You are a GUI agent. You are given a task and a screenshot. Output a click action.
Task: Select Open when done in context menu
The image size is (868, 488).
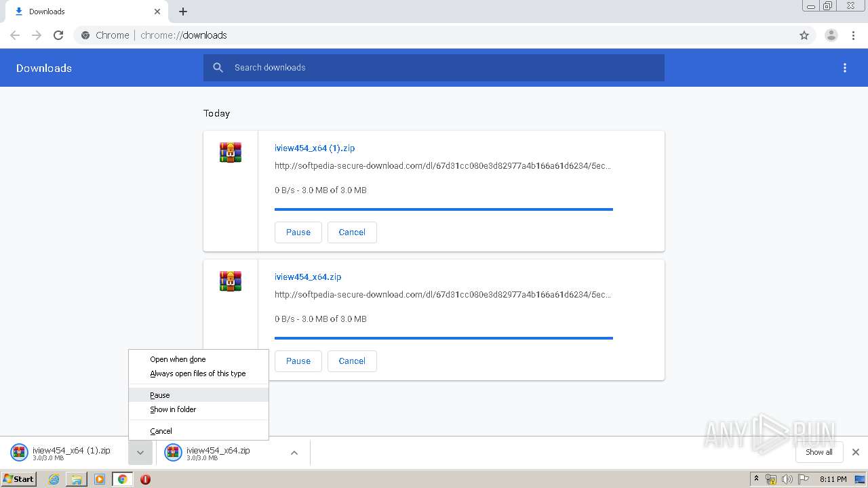(x=199, y=359)
